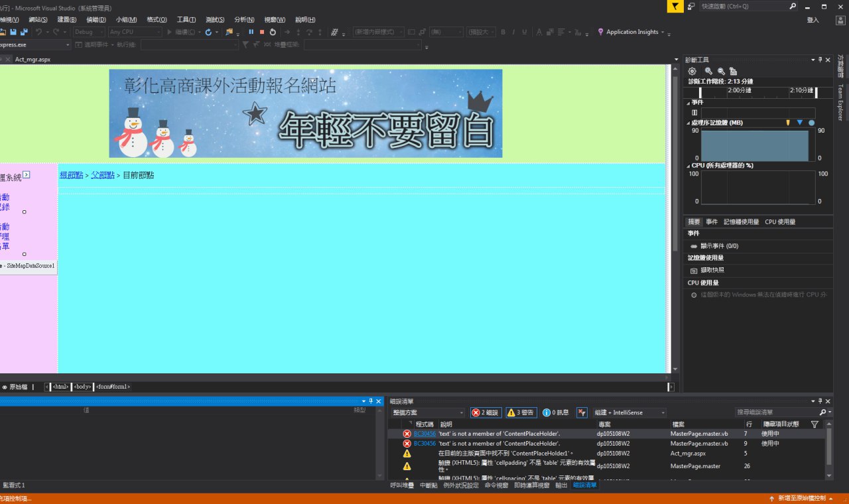Toggle the 3 警告 warnings filter

click(521, 412)
